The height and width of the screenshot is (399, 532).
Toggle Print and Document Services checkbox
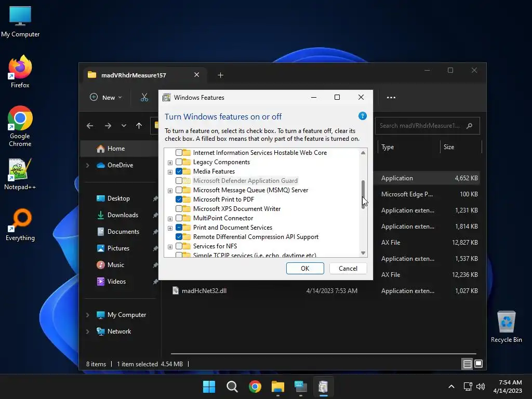click(179, 228)
